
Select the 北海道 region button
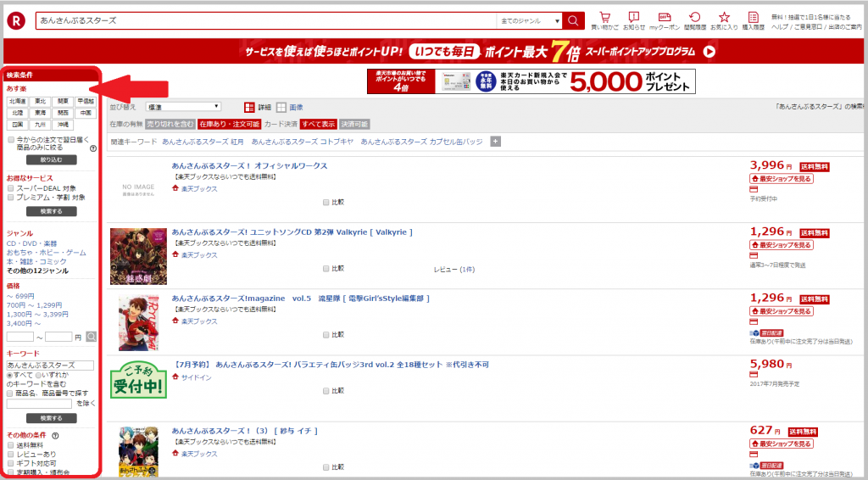click(x=17, y=101)
